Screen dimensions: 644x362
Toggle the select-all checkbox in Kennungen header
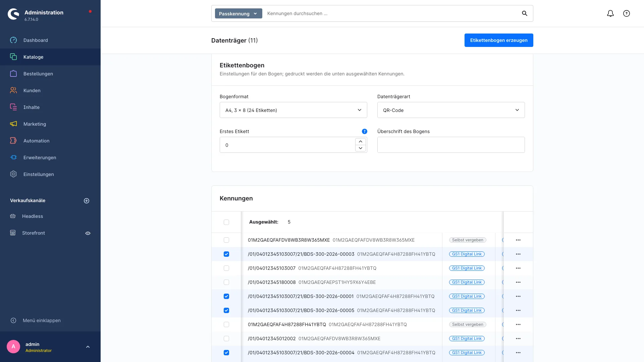coord(226,222)
